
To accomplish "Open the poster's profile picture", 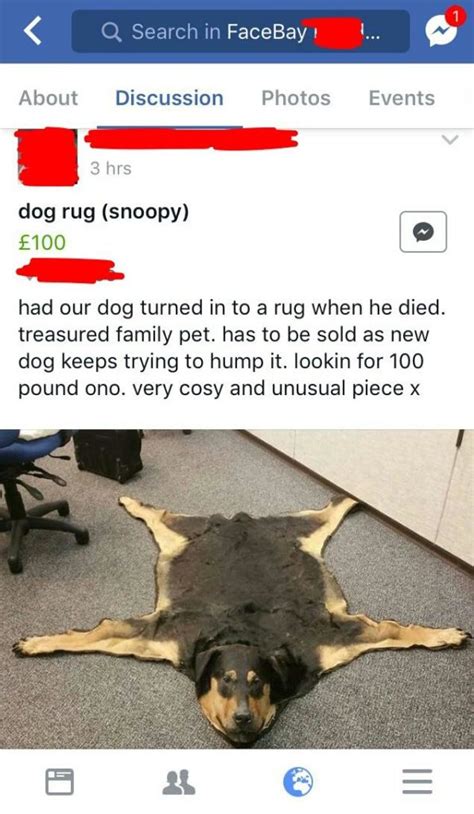I will pos(47,156).
